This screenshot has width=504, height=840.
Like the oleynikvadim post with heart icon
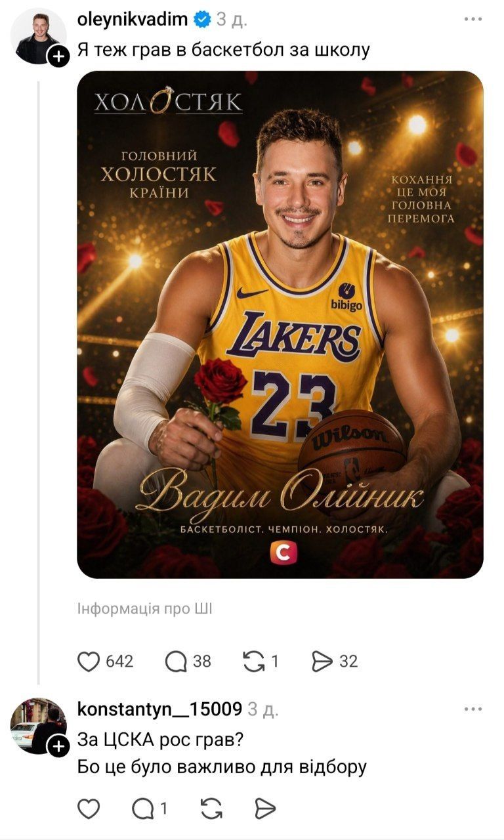tap(89, 661)
